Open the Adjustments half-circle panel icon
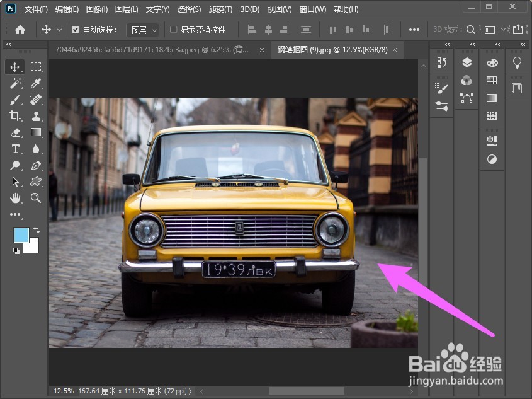This screenshot has height=399, width=532. click(492, 159)
